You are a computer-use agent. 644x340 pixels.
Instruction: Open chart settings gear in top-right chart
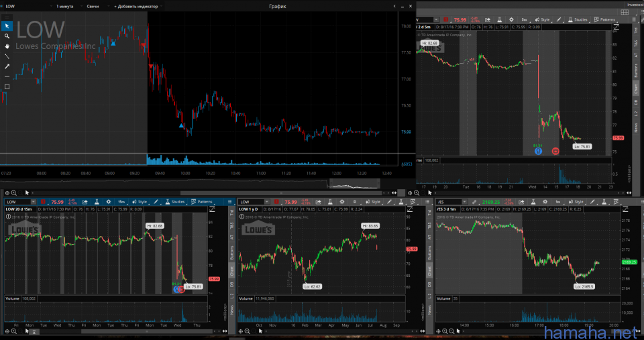(x=511, y=20)
